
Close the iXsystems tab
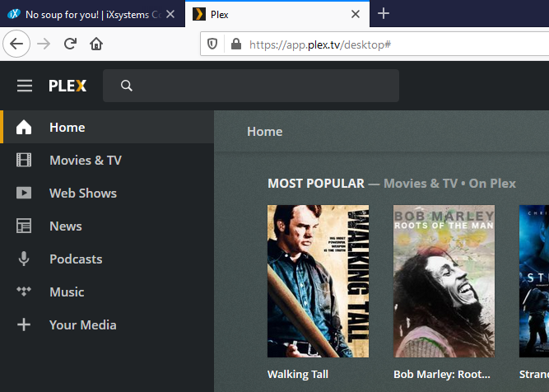coord(170,14)
